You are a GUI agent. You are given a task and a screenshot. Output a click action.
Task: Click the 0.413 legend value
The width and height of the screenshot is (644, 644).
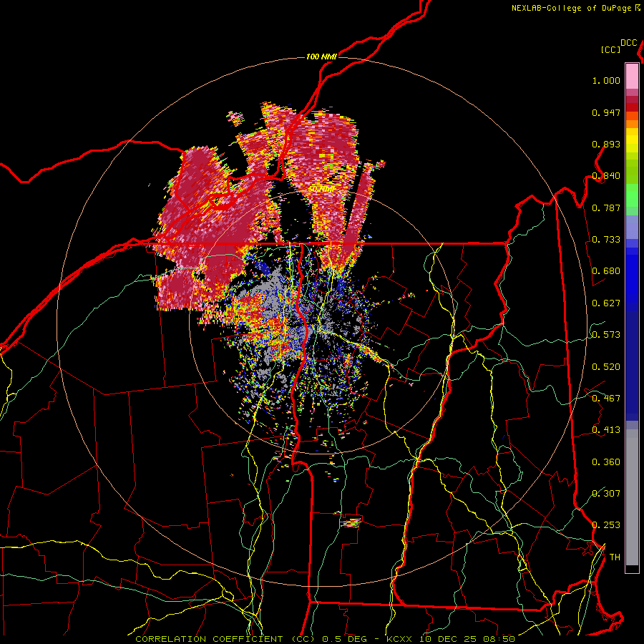tap(606, 430)
